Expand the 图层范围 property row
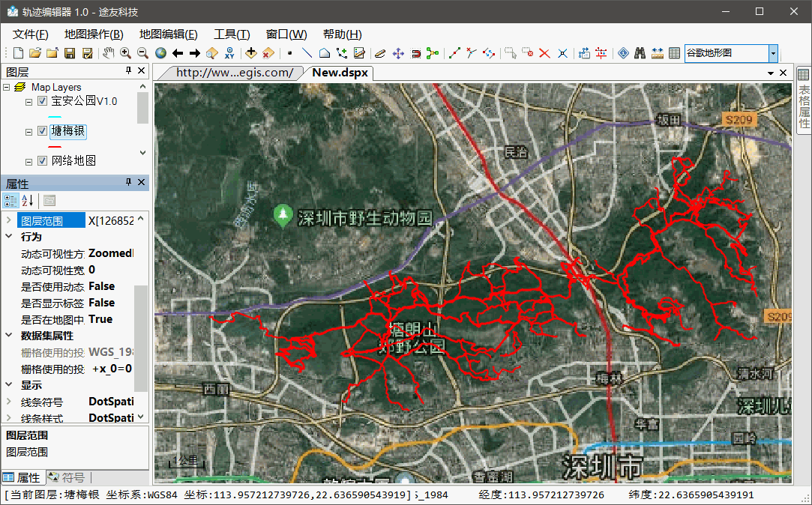The width and height of the screenshot is (812, 505). 9,221
